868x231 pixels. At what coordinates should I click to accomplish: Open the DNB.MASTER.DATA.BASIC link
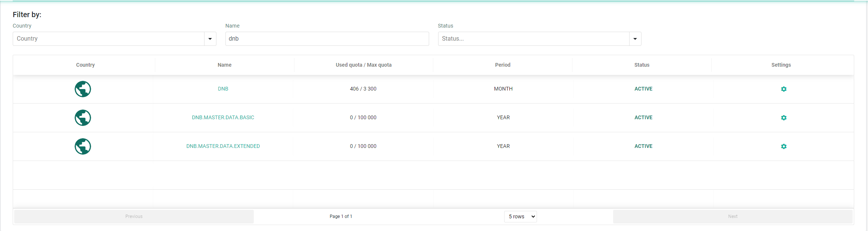pyautogui.click(x=223, y=117)
